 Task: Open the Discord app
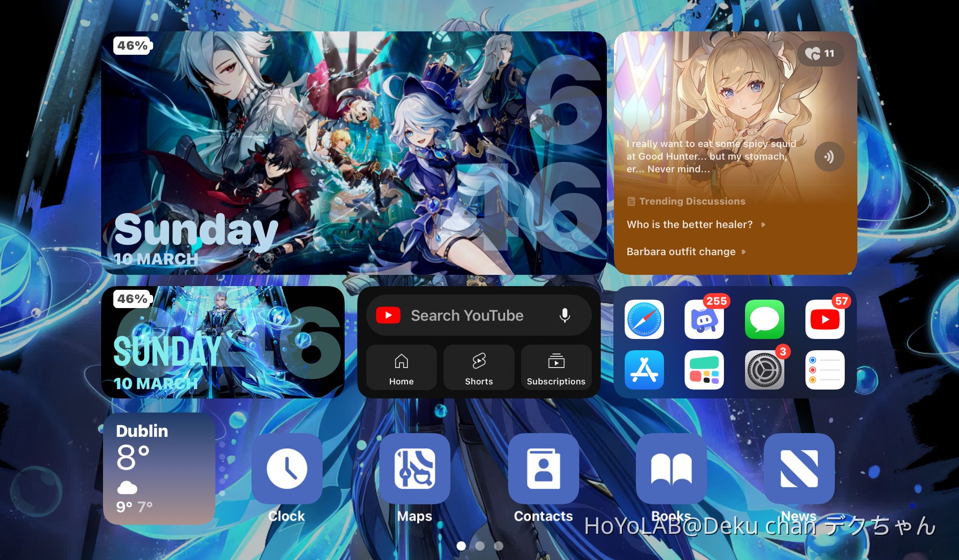tap(705, 320)
